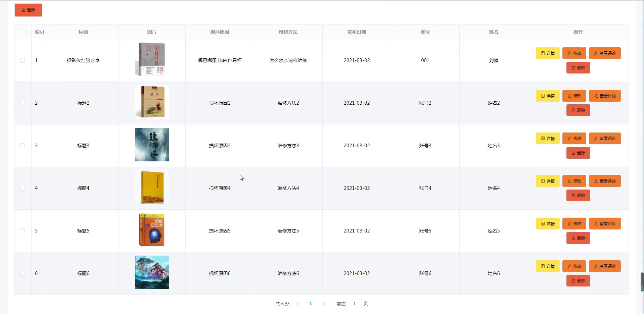This screenshot has width=644, height=314.
Task: Click 查看评论 for 标题3 row
Action: point(605,139)
